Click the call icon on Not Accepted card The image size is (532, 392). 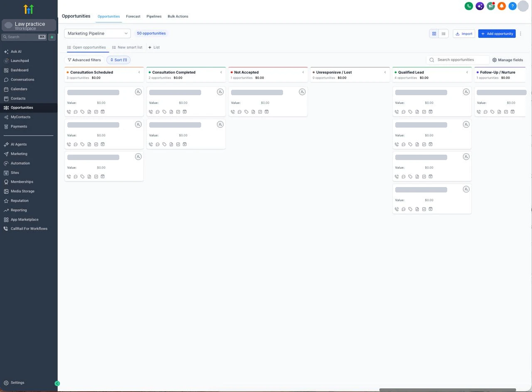coord(233,112)
